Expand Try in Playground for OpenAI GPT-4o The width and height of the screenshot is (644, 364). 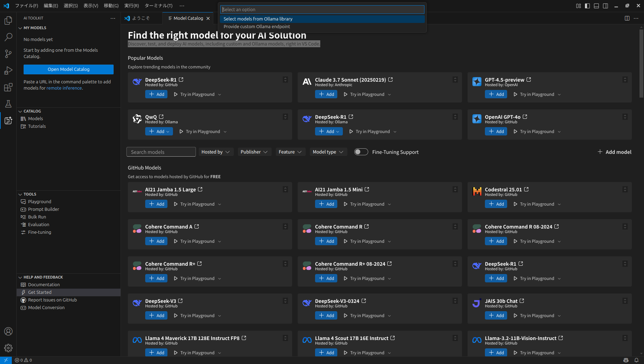click(x=559, y=132)
